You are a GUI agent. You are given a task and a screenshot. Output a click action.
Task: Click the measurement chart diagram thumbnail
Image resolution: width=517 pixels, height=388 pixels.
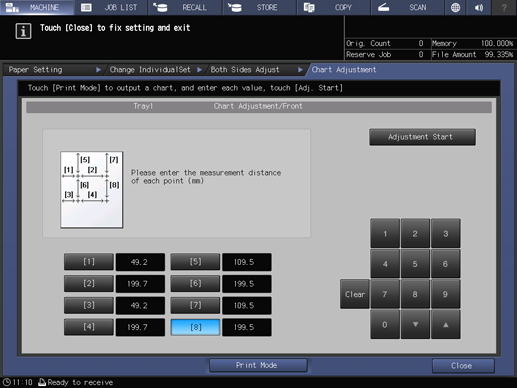(92, 190)
